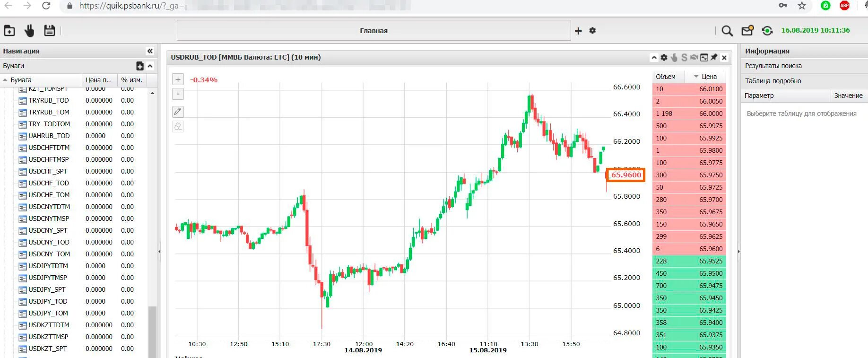Sort by Бумага column header

pyautogui.click(x=41, y=80)
